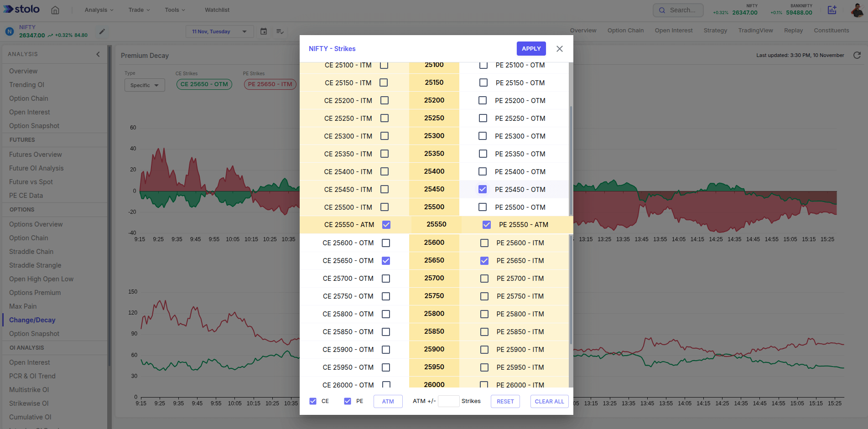Open the Analysis menu dropdown
Viewport: 868px width, 429px height.
(99, 10)
